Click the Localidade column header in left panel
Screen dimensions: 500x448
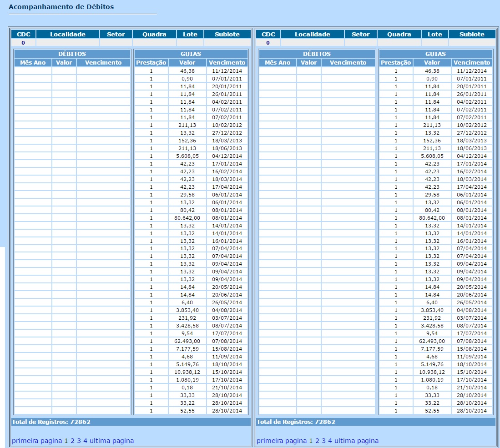tap(68, 35)
